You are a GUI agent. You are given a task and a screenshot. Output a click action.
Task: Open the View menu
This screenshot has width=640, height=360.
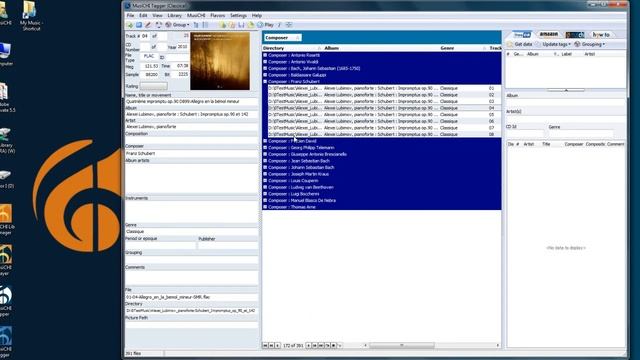pos(157,16)
